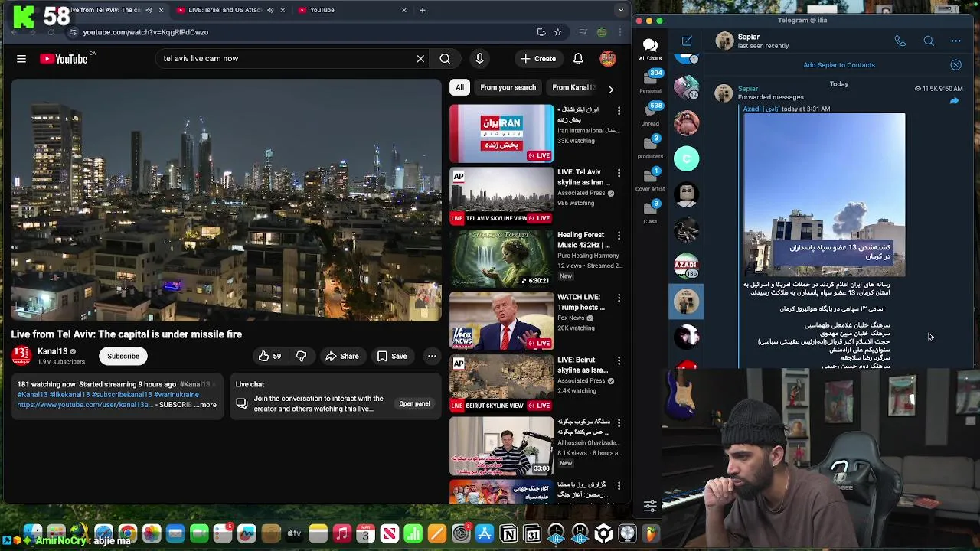Image resolution: width=980 pixels, height=551 pixels.
Task: Search in the Telegram chat with Sepiar
Action: 929,41
